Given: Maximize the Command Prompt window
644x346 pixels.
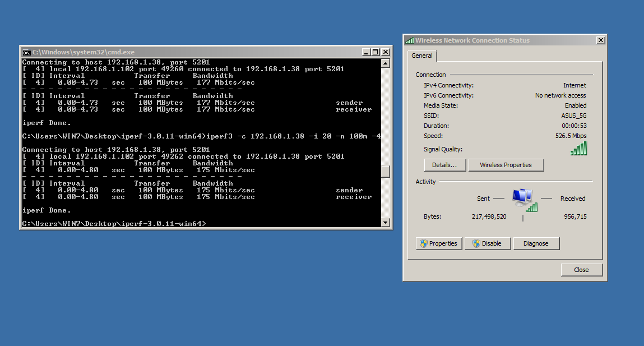Looking at the screenshot, I should coord(376,52).
